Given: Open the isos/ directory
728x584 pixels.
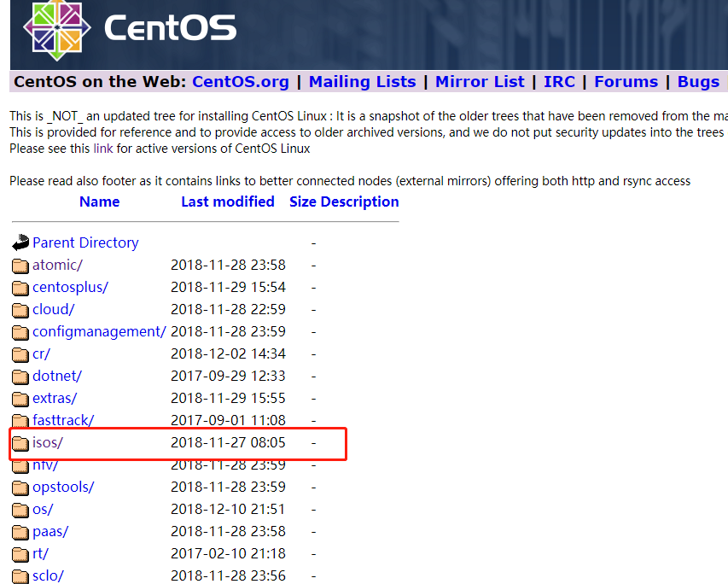Looking at the screenshot, I should [x=47, y=443].
